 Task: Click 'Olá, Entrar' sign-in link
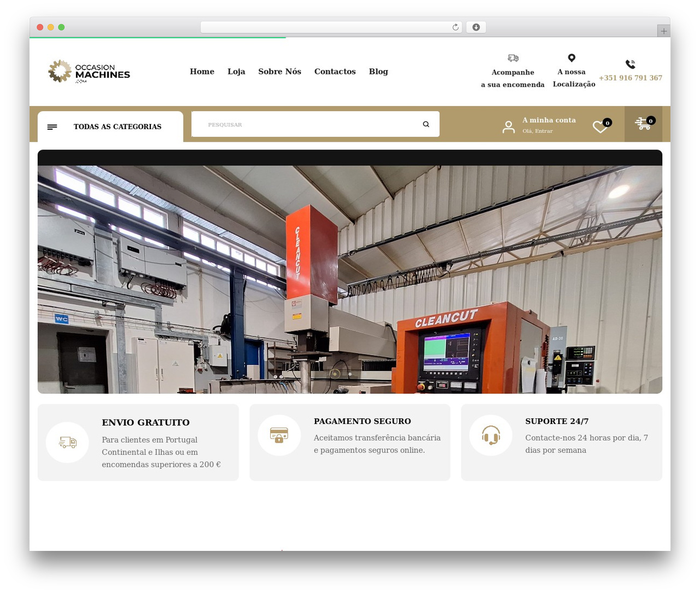pyautogui.click(x=538, y=131)
